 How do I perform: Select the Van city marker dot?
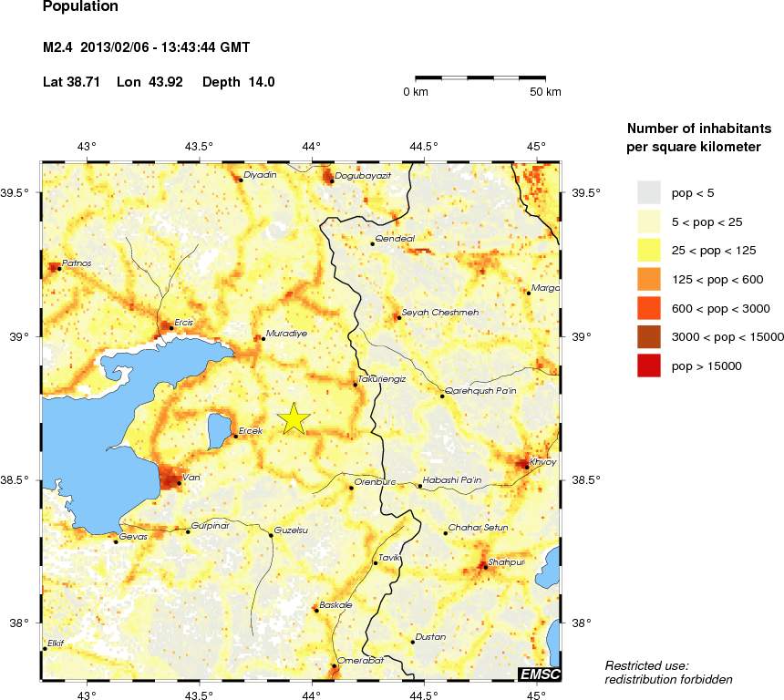pyautogui.click(x=179, y=483)
